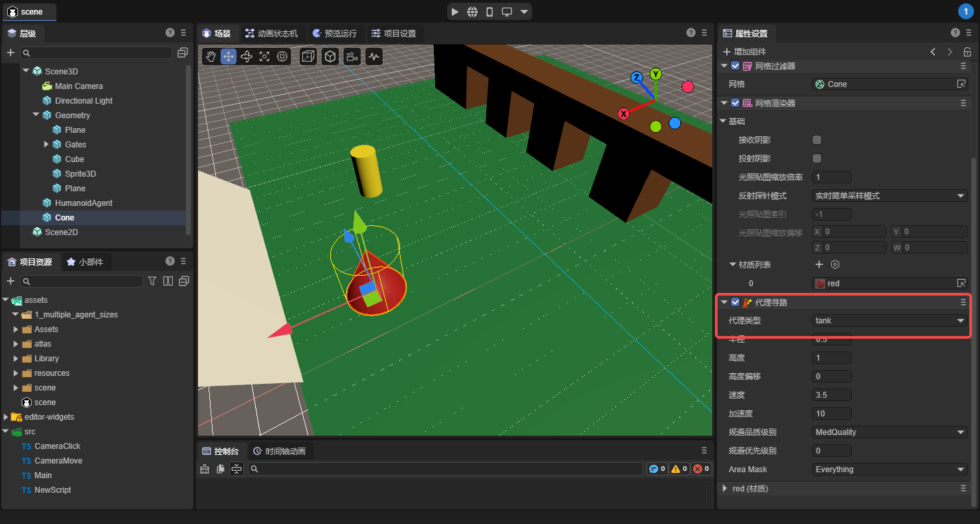The width and height of the screenshot is (980, 524).
Task: Click the mobile device preview icon
Action: pyautogui.click(x=490, y=12)
